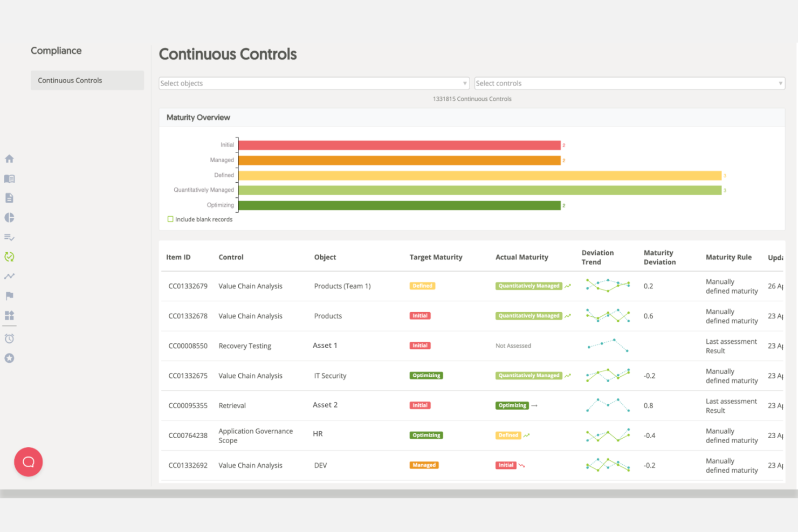Open the star badge icon at sidebar bottom

[9, 358]
